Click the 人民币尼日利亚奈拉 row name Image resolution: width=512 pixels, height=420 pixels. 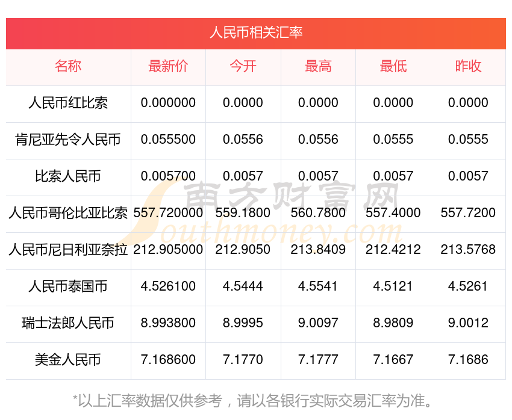pyautogui.click(x=68, y=250)
